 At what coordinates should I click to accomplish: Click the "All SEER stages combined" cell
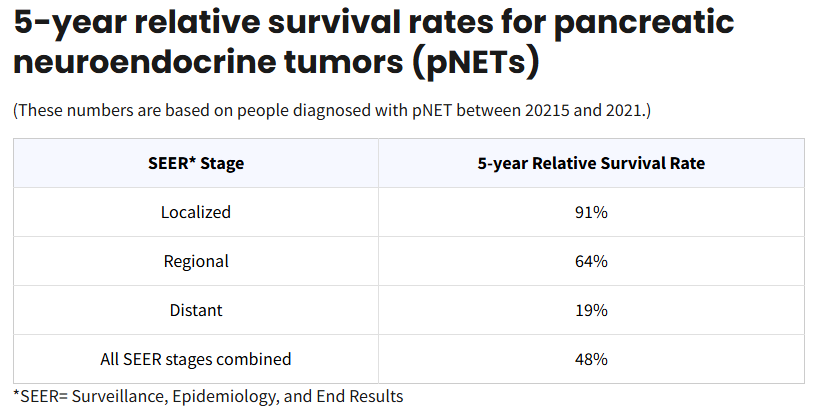tap(196, 359)
